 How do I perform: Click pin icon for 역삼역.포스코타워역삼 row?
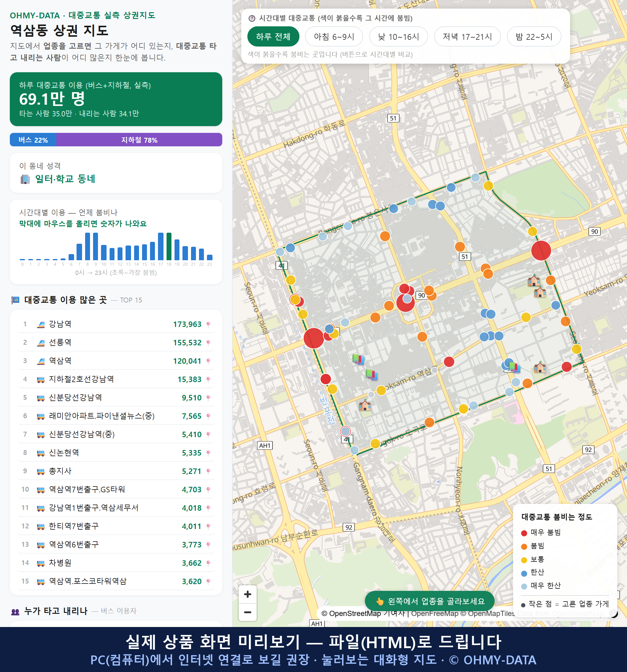click(x=208, y=581)
